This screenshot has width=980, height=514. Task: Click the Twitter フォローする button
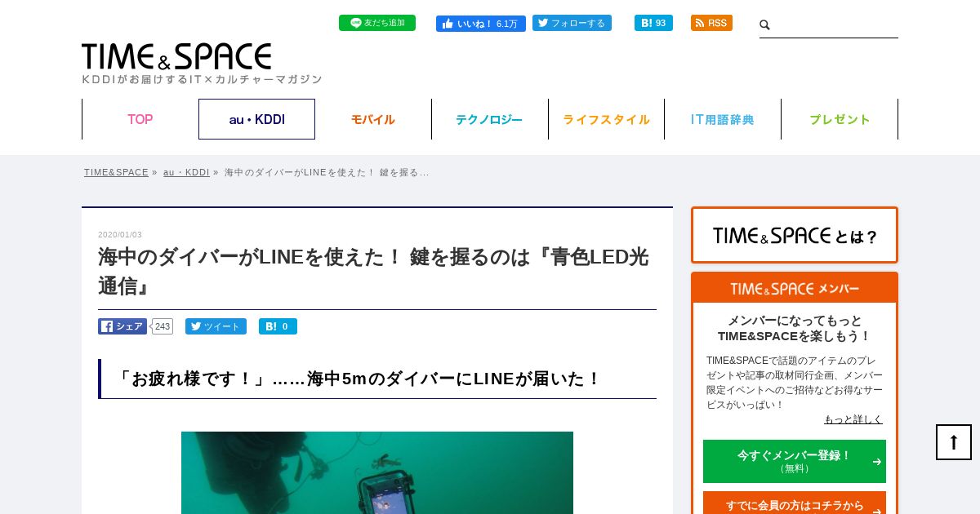(572, 23)
